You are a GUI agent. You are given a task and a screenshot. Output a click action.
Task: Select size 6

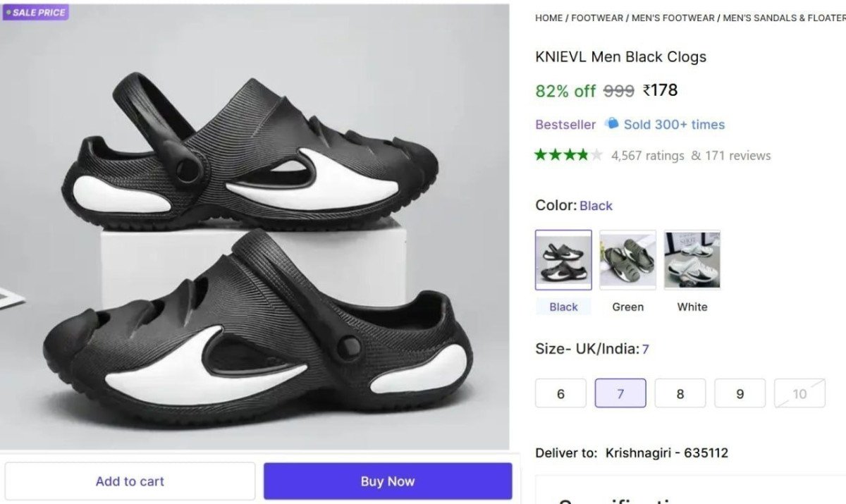point(560,393)
